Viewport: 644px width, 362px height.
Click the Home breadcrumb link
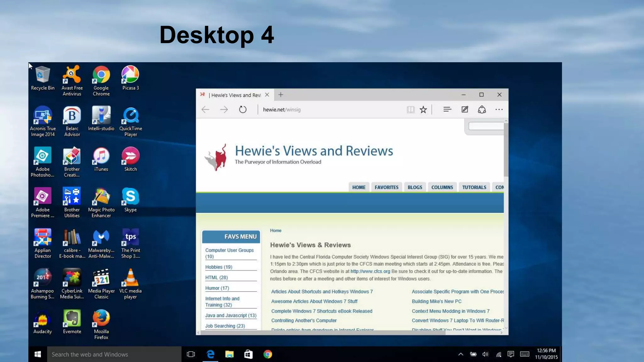point(275,230)
